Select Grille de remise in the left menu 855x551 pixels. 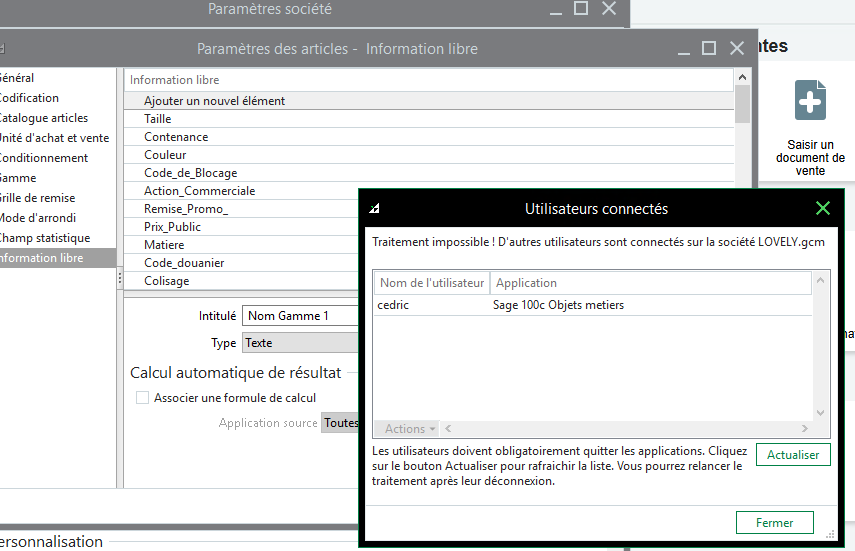(37, 198)
